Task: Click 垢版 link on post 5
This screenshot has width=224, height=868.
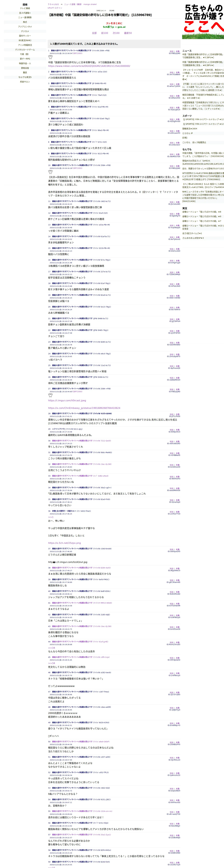Action: pos(171,108)
